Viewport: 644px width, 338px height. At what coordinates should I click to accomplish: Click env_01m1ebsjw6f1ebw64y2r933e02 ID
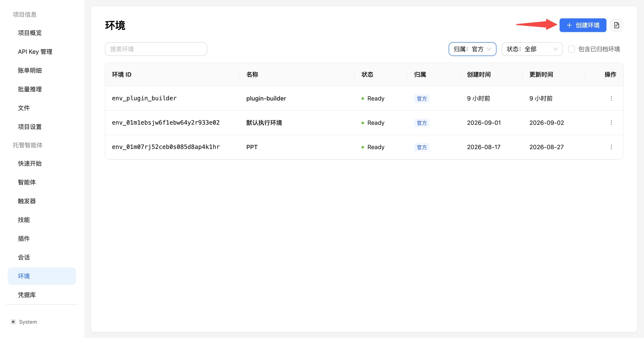166,123
